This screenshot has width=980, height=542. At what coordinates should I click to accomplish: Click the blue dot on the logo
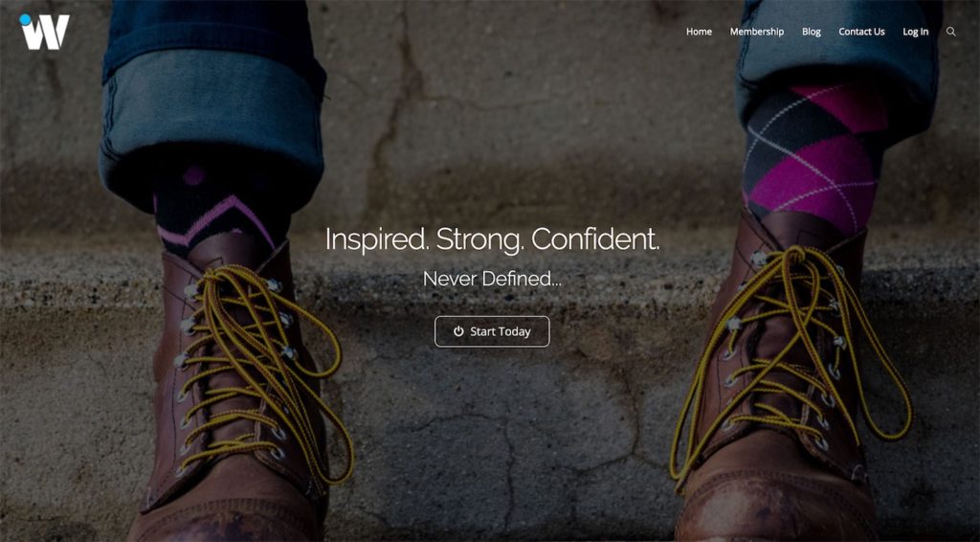[x=25, y=19]
